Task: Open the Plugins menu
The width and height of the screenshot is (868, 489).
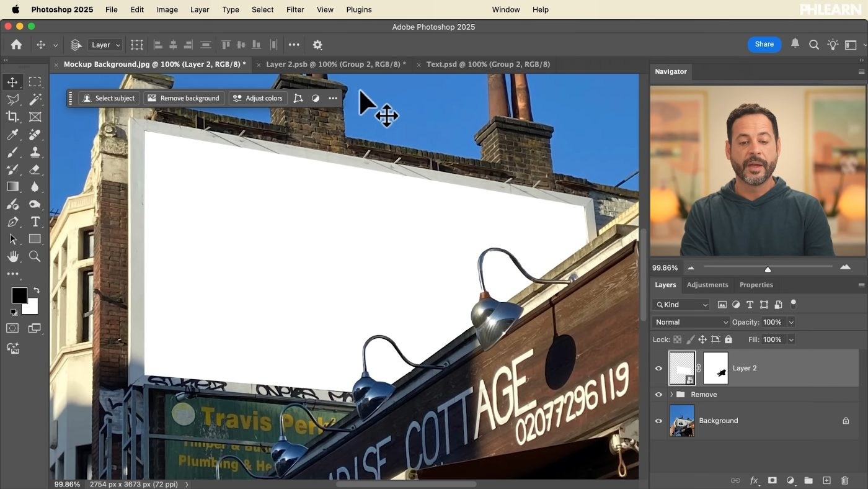Action: point(359,9)
